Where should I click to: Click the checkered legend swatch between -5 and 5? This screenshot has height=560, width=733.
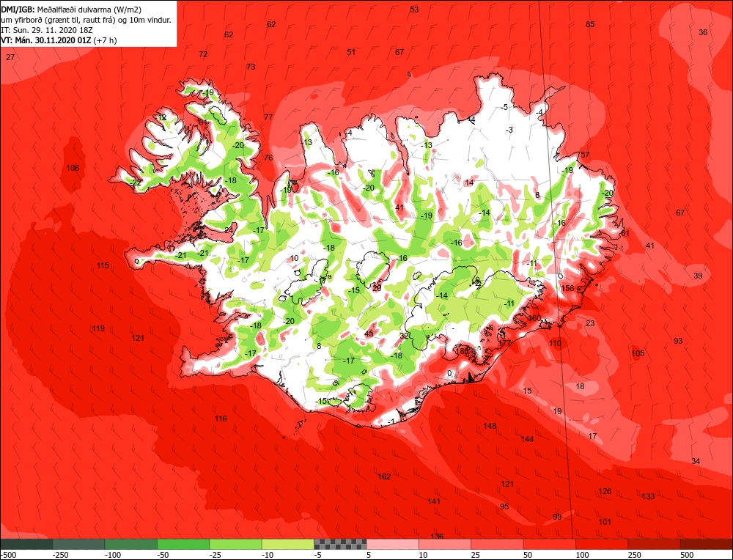[340, 544]
